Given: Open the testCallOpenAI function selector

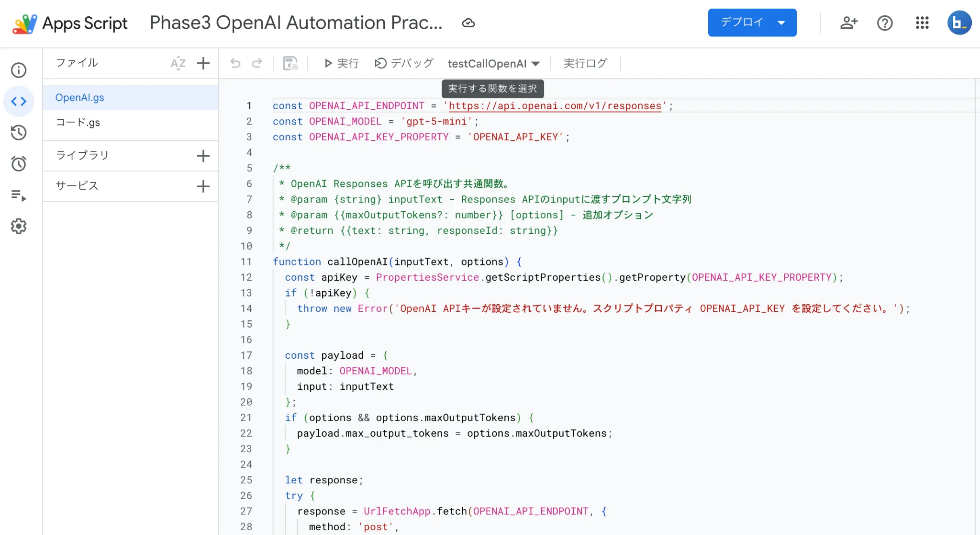Looking at the screenshot, I should pyautogui.click(x=494, y=64).
